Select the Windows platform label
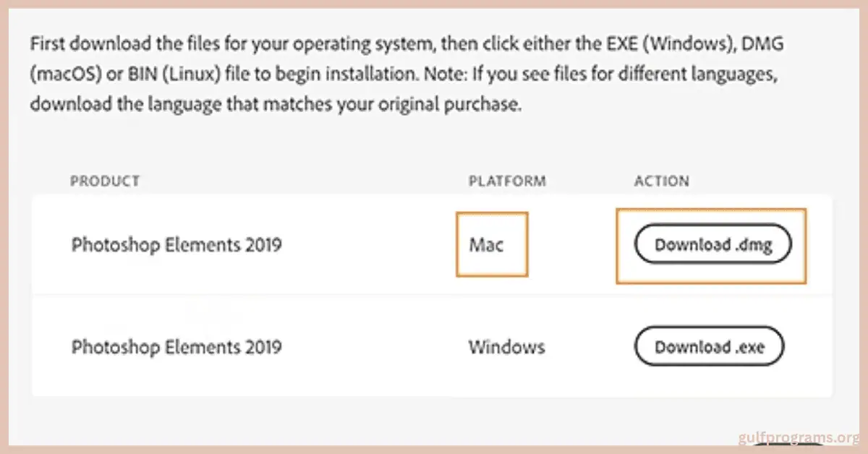 point(506,347)
